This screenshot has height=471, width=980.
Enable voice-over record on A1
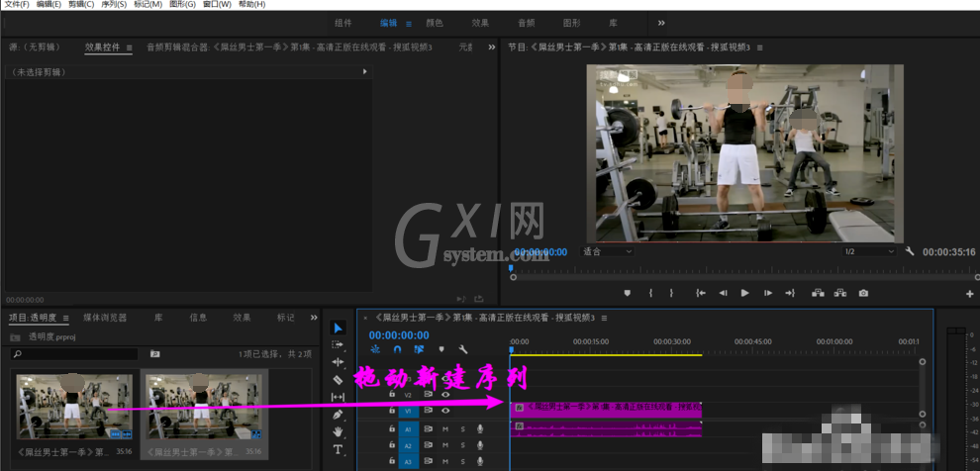tap(480, 429)
